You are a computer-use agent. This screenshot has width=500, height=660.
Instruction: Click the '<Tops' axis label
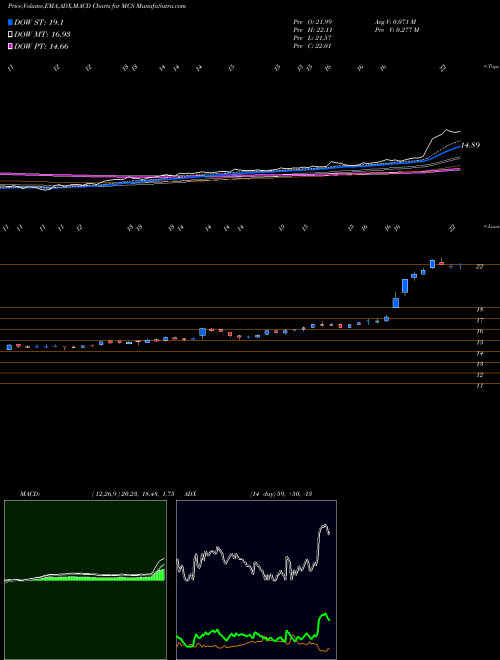click(491, 67)
